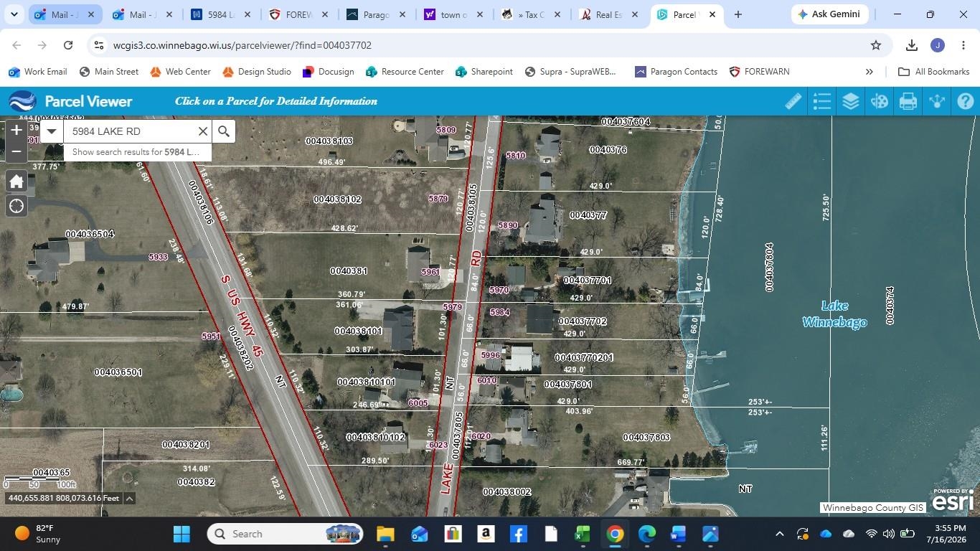Open the Share map tool
Image resolution: width=980 pixels, height=551 pixels.
click(937, 101)
